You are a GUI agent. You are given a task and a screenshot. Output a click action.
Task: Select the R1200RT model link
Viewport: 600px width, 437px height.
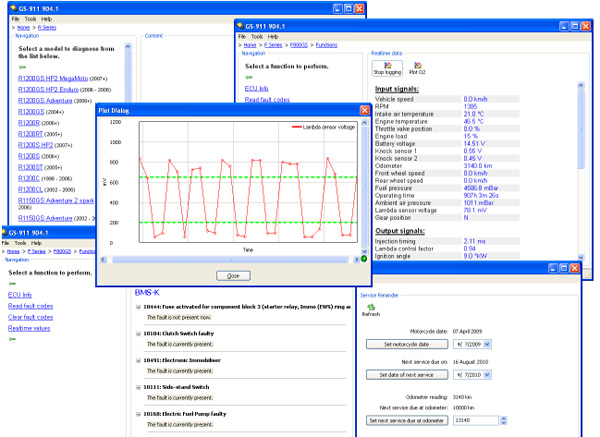click(x=31, y=134)
